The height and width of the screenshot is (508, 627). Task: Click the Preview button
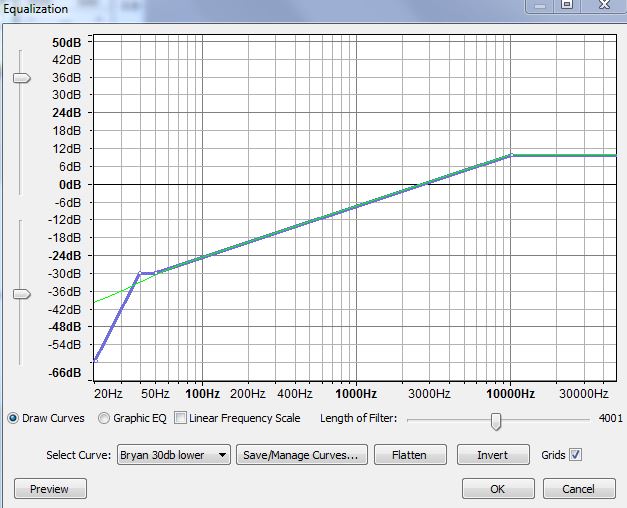tap(50, 488)
